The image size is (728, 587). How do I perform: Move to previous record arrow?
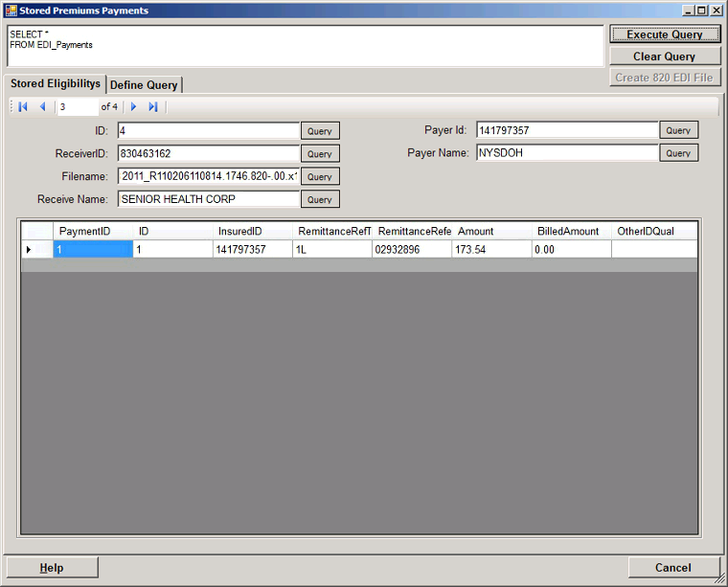(x=42, y=107)
